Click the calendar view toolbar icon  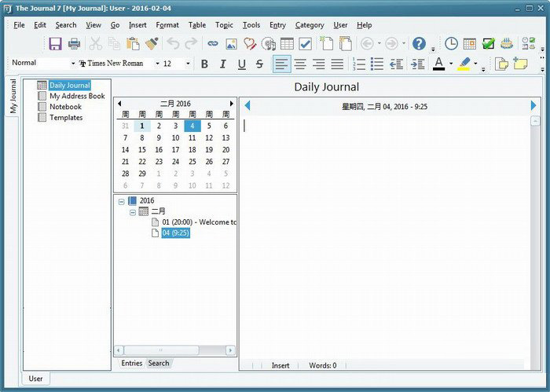click(x=470, y=44)
